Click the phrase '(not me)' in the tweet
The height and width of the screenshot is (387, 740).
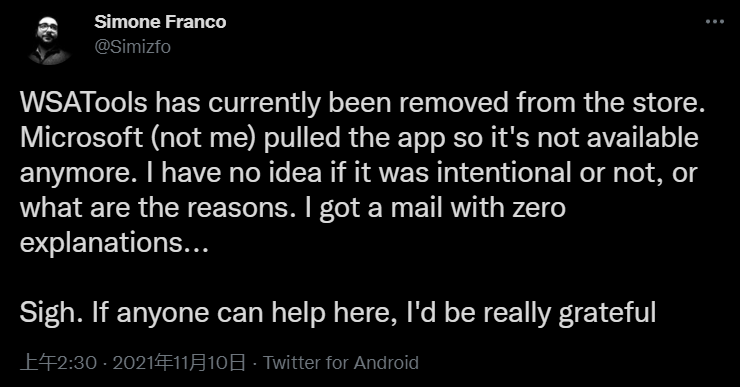[x=203, y=137]
